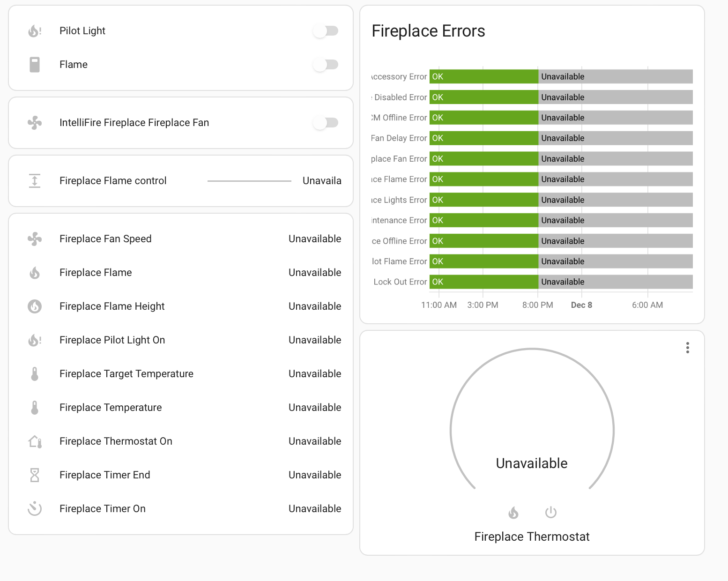The width and height of the screenshot is (728, 581).
Task: Toggle the Flame switch
Action: coord(327,65)
